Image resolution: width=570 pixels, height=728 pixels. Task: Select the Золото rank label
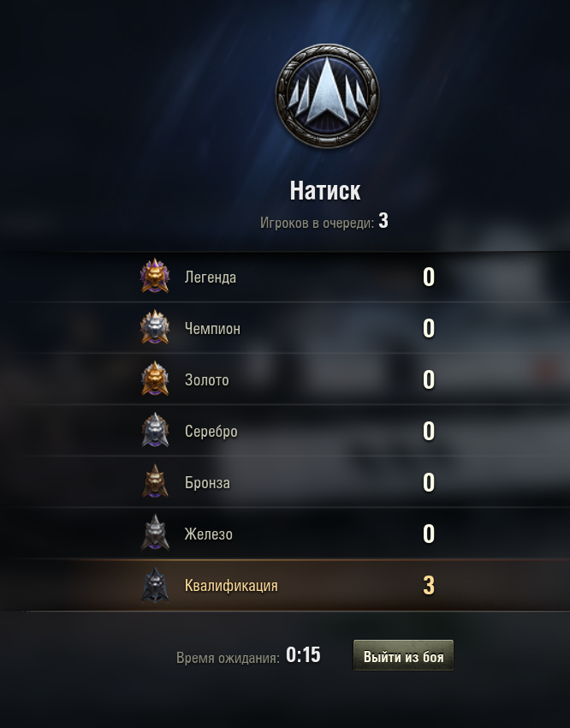(207, 380)
